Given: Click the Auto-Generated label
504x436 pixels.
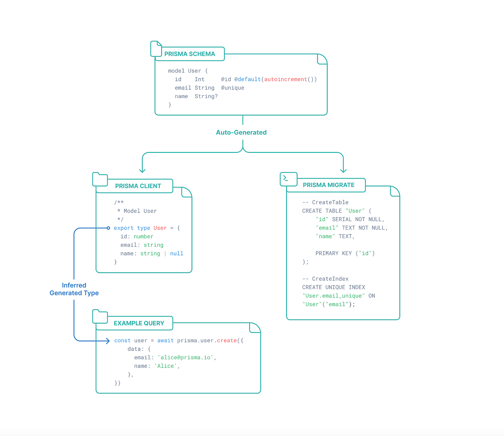Looking at the screenshot, I should click(x=241, y=132).
